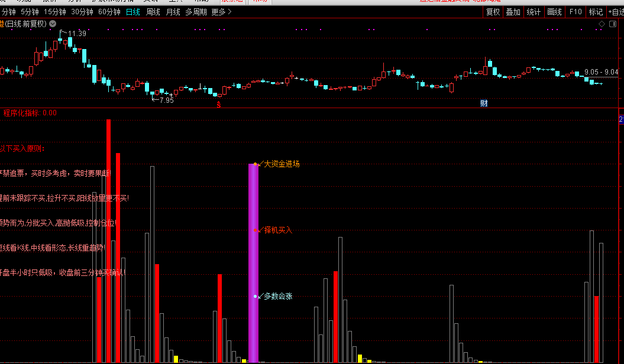Click the 程序化指标 indicator label
Viewport: 624px width, 364px height.
21,113
